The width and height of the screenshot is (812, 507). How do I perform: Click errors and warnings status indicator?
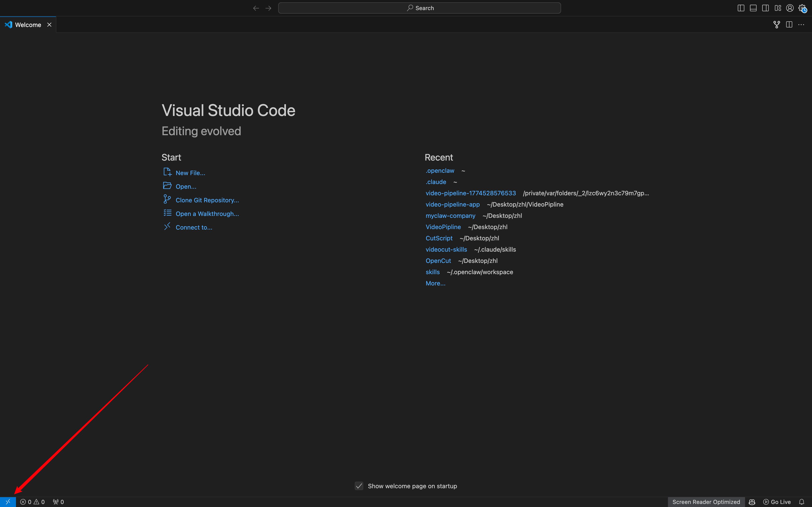coord(32,502)
